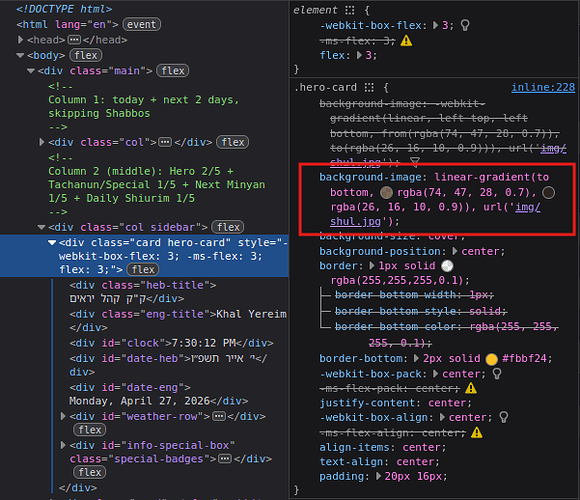Image resolution: width=580 pixels, height=500 pixels.
Task: Expand -webkit-box-flex value arrow
Action: point(435,25)
